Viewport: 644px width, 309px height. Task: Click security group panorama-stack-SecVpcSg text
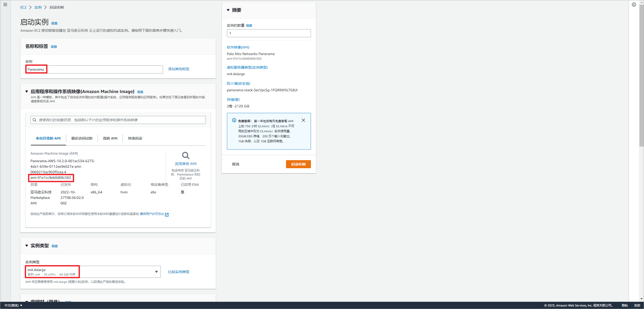(x=262, y=90)
